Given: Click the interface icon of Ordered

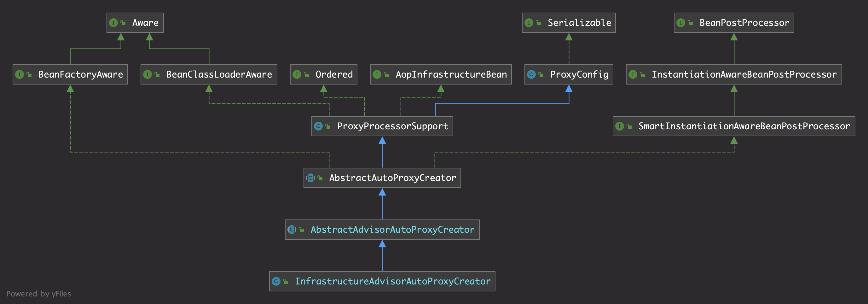Looking at the screenshot, I should [297, 74].
